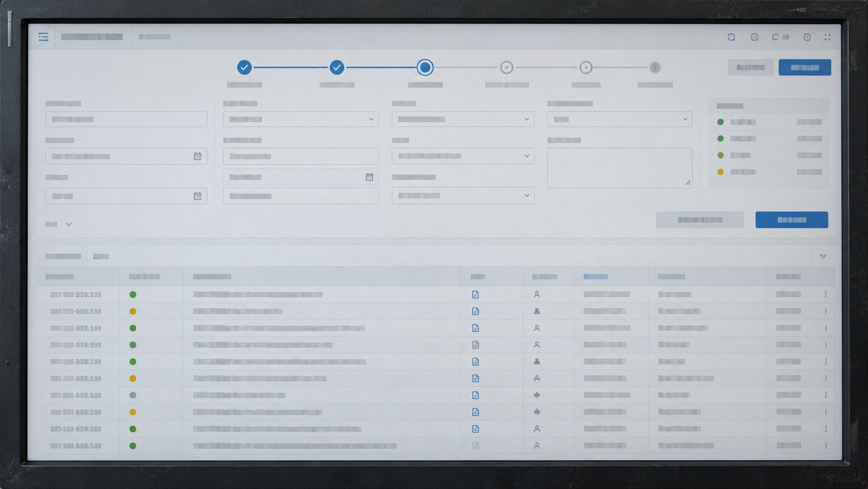868x489 pixels.
Task: Sort by the blue-highlighted table column header
Action: (x=595, y=277)
